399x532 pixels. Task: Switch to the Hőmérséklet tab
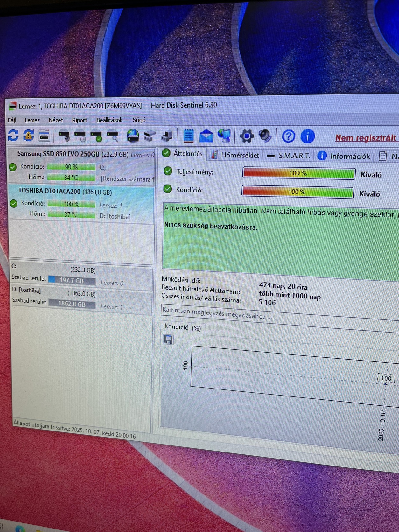[x=235, y=155]
